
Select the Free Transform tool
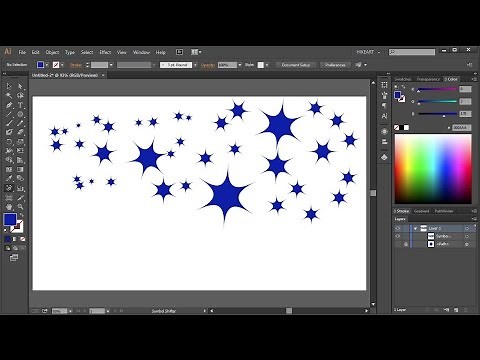pos(20,151)
